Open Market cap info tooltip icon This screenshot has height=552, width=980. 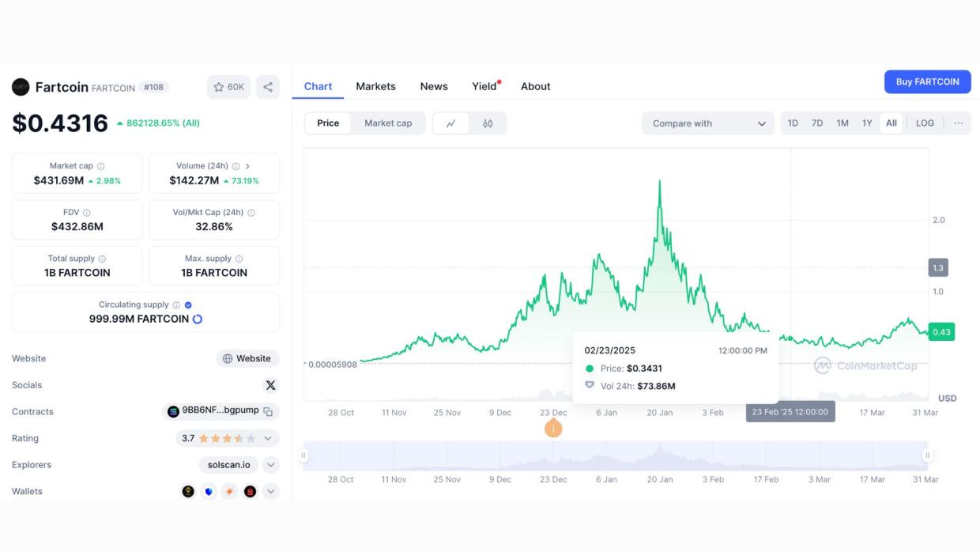click(x=100, y=166)
